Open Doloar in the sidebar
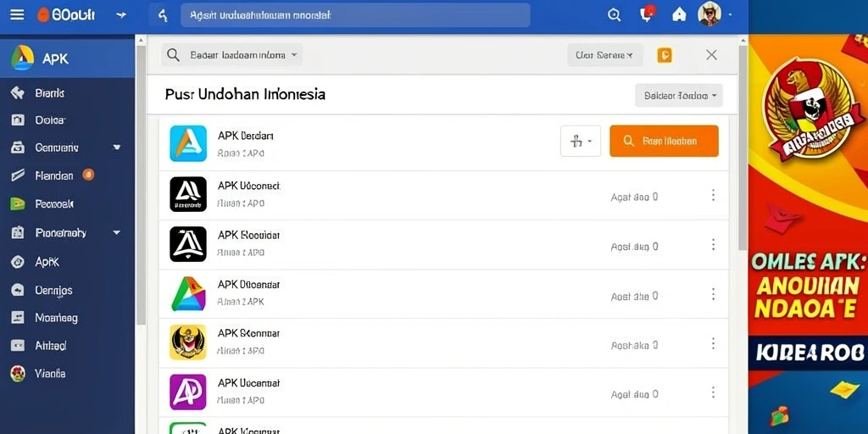868x434 pixels. coord(50,120)
